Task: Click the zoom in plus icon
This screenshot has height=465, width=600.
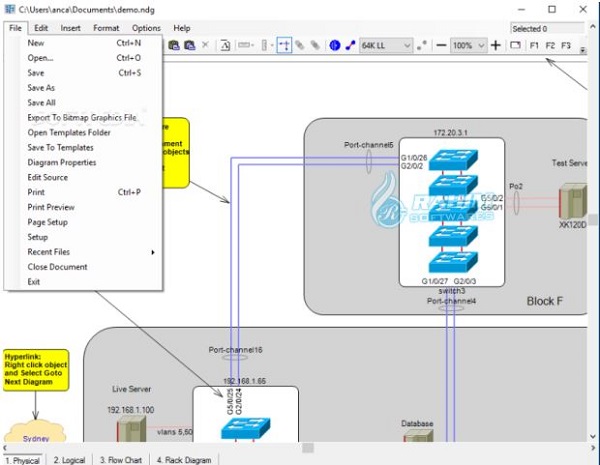Action: pos(496,46)
